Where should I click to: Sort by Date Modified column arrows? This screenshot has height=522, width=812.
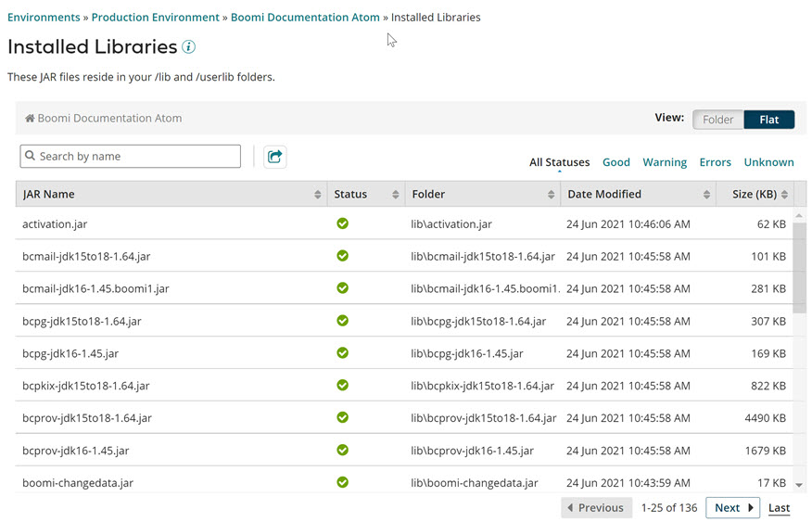tap(706, 194)
